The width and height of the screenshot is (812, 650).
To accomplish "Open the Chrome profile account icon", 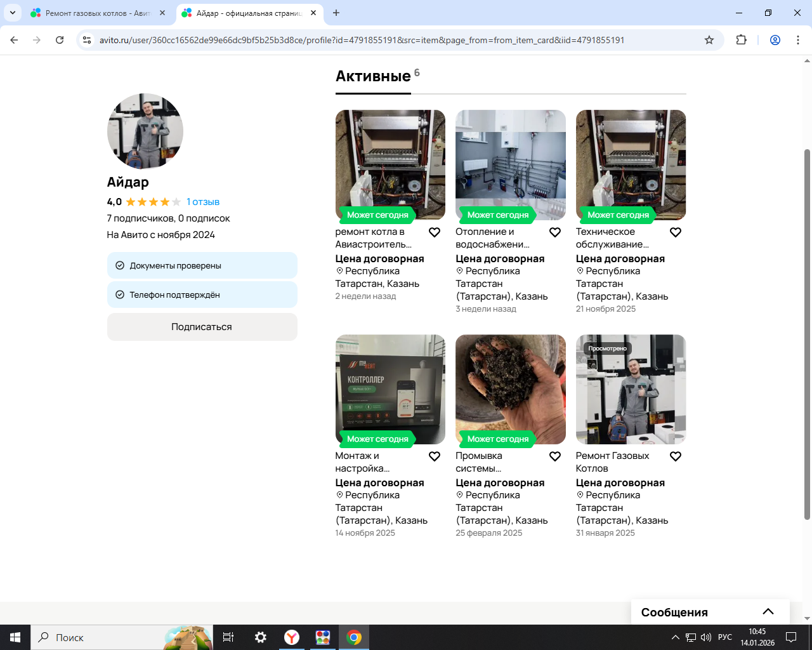I will pyautogui.click(x=775, y=40).
